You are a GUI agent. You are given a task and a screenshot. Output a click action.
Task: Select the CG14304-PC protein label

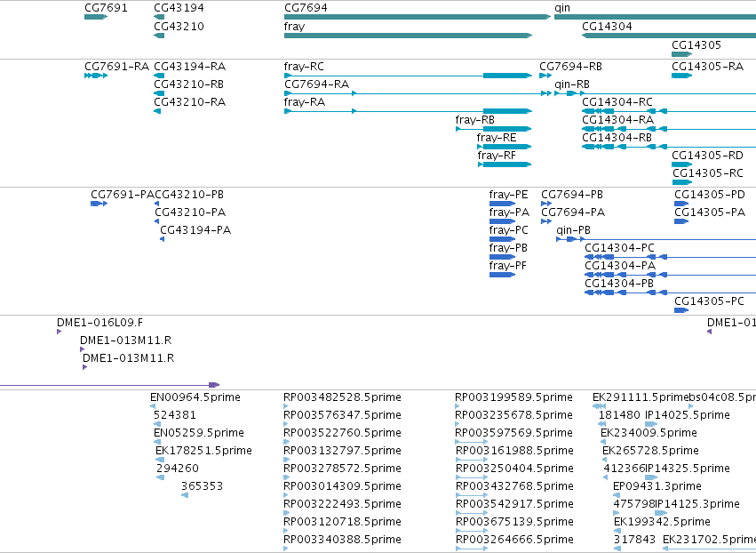point(619,249)
